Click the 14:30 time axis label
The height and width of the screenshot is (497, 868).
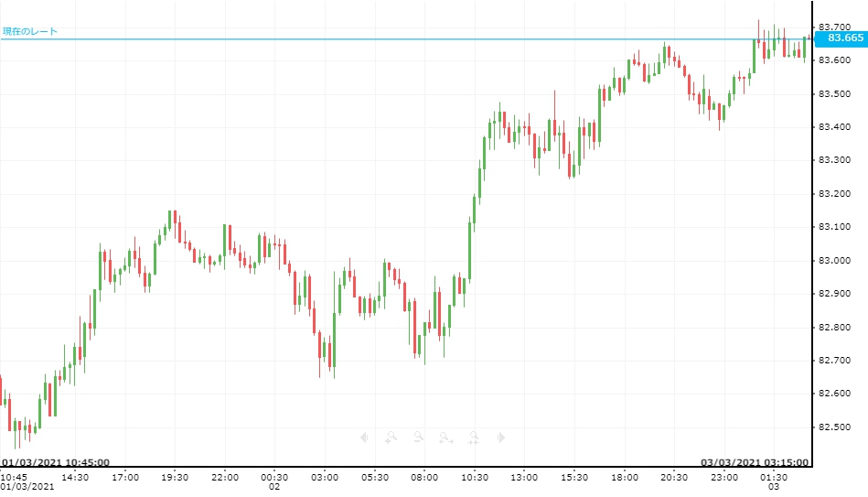click(x=75, y=477)
